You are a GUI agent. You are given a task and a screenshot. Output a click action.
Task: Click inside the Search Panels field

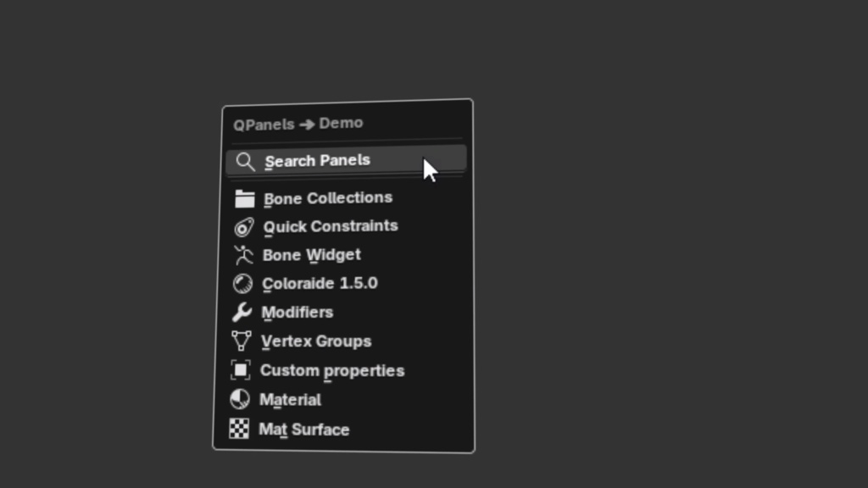point(339,161)
